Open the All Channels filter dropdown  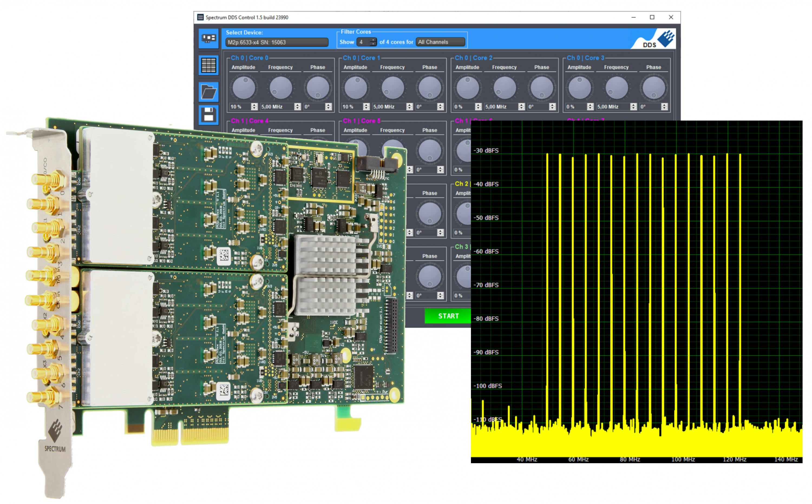click(440, 42)
